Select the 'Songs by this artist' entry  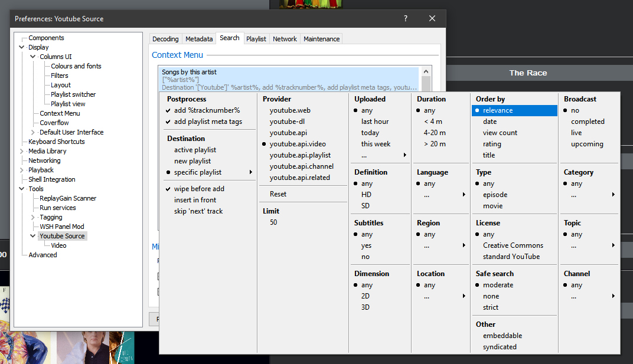pos(189,72)
